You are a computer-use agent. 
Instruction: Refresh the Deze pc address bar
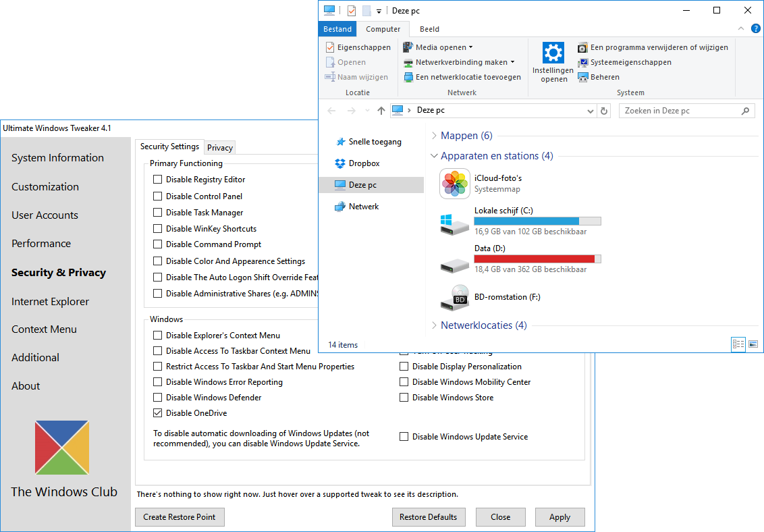pyautogui.click(x=604, y=111)
